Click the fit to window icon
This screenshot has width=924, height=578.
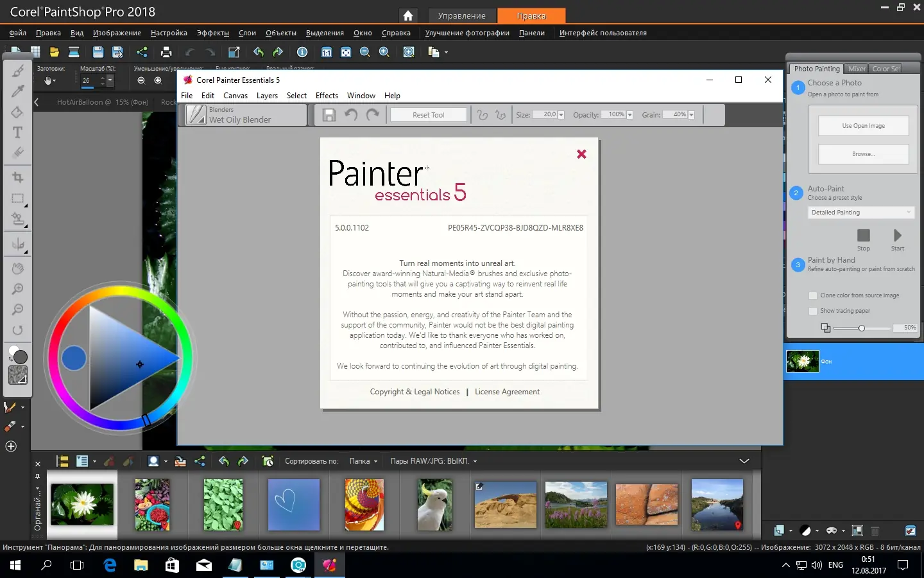coord(346,52)
